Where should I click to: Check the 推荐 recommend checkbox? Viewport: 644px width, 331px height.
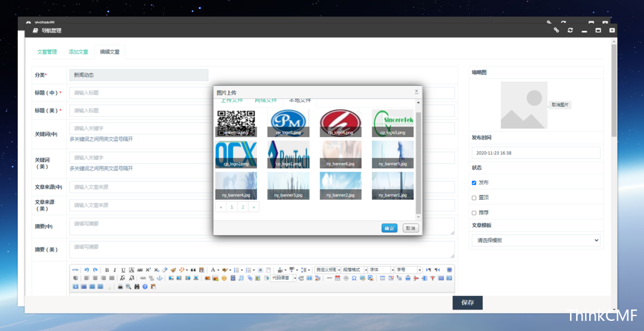click(474, 213)
